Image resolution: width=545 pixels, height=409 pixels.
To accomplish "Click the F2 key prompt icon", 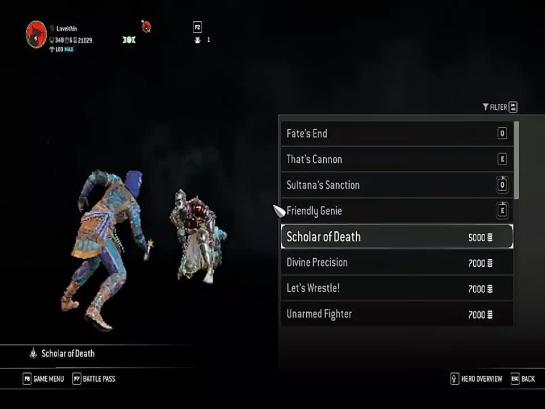I will coord(197,27).
